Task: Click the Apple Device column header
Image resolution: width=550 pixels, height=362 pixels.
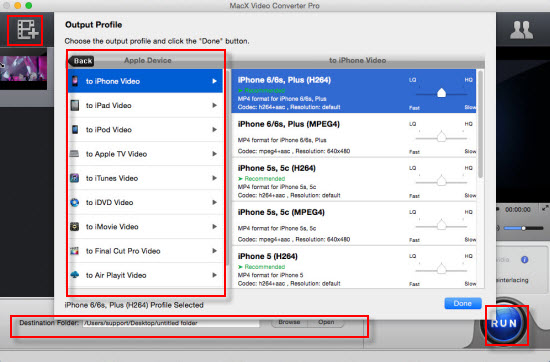Action: pyautogui.click(x=148, y=60)
